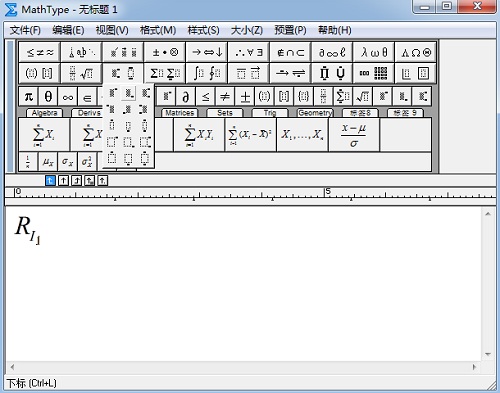Open the uppercase Greek palette (ΛΩ⊗)

[415, 52]
